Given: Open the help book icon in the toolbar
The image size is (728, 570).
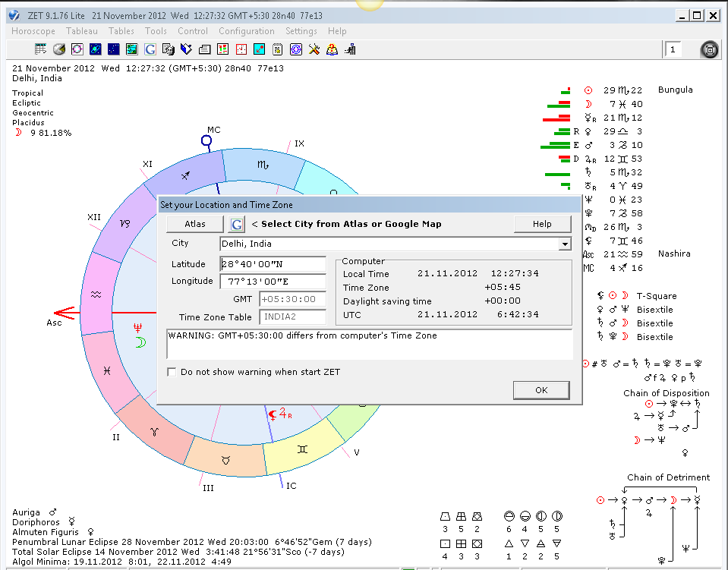Looking at the screenshot, I should pos(332,49).
